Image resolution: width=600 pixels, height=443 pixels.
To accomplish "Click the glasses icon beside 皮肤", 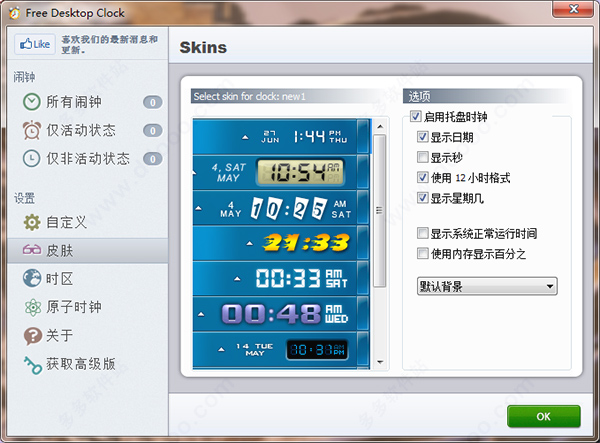I will click(32, 250).
